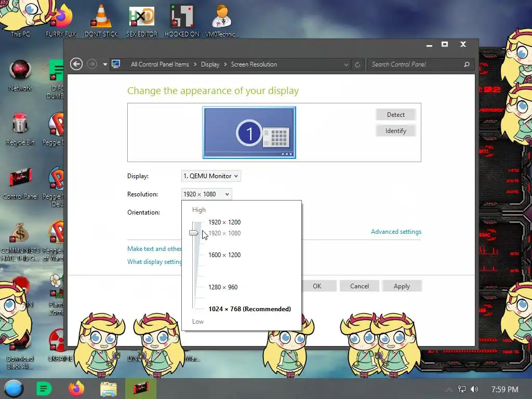Open the VM0Technic desktop shortcut
Viewport: 532px width, 399px height.
pos(222,20)
